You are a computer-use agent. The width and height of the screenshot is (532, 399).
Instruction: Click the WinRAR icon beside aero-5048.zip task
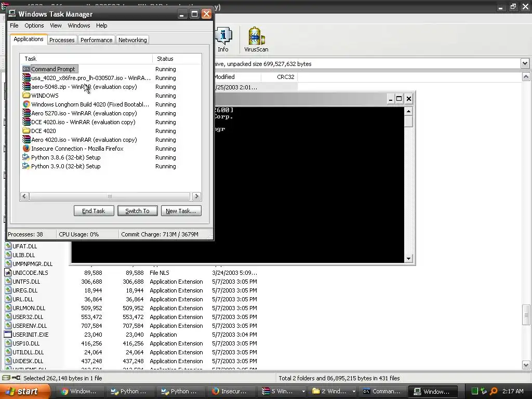26,87
